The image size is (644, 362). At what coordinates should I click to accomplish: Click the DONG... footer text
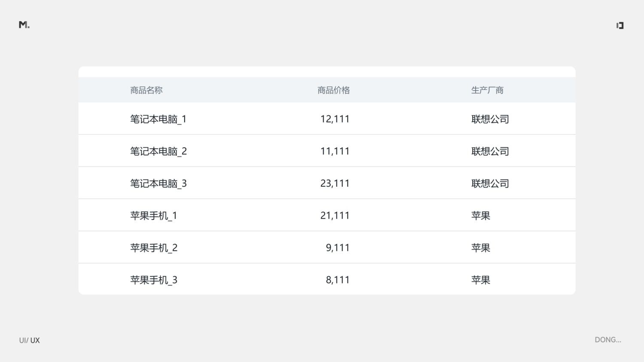tap(608, 340)
